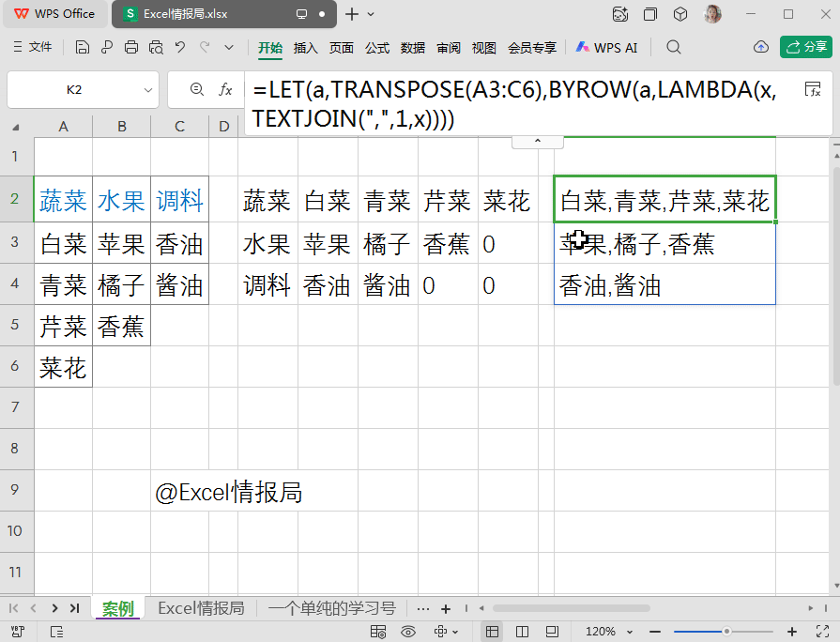840x642 pixels.
Task: Click the 分享 share button
Action: (x=806, y=47)
